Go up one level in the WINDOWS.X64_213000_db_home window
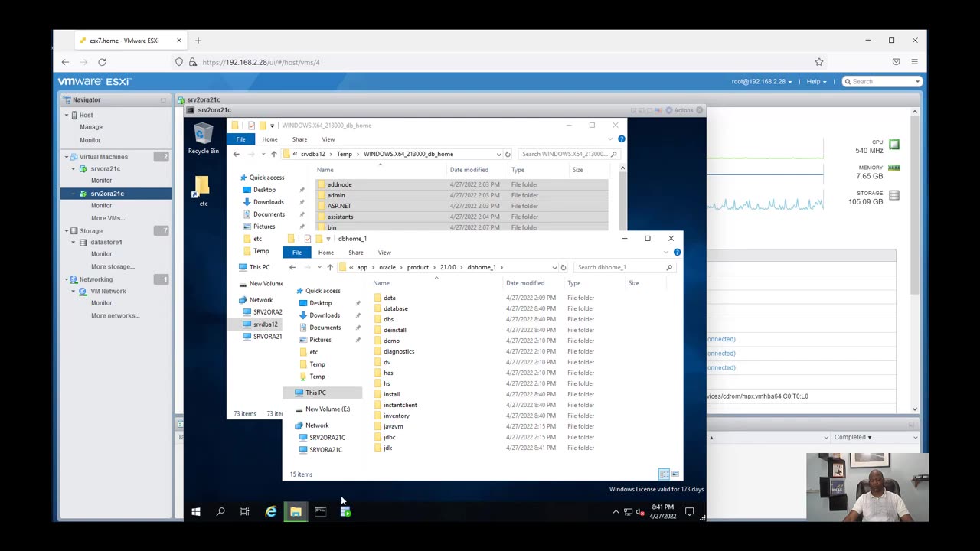 [273, 154]
